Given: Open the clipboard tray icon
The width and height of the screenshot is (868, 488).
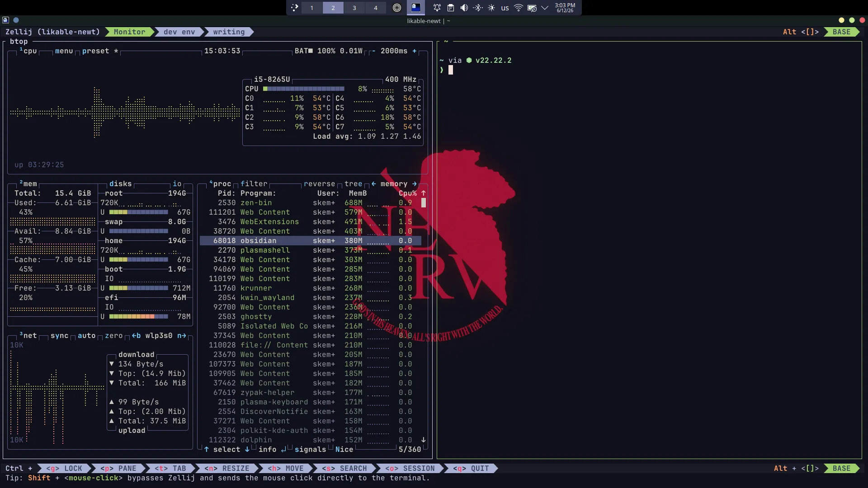Looking at the screenshot, I should 450,8.
